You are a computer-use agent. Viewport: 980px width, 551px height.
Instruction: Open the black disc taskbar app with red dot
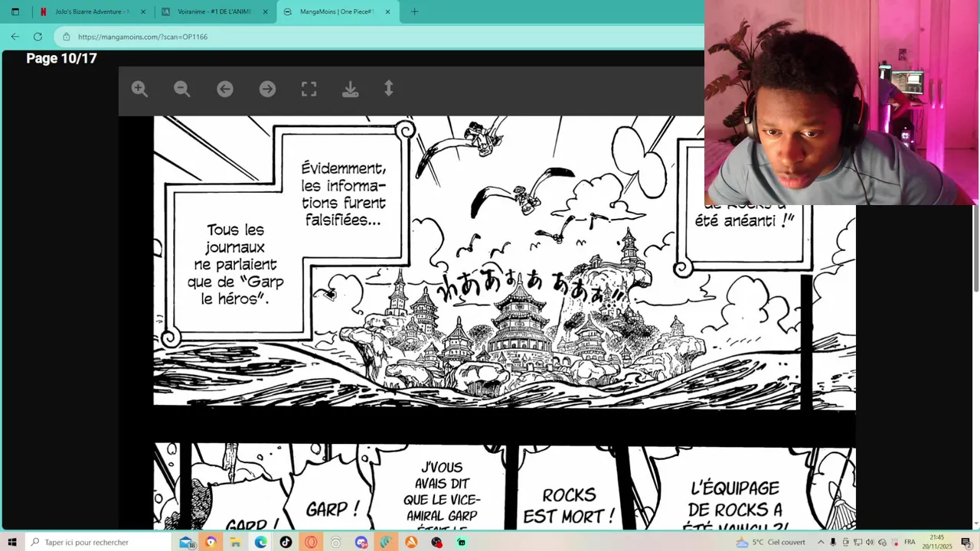pos(436,542)
